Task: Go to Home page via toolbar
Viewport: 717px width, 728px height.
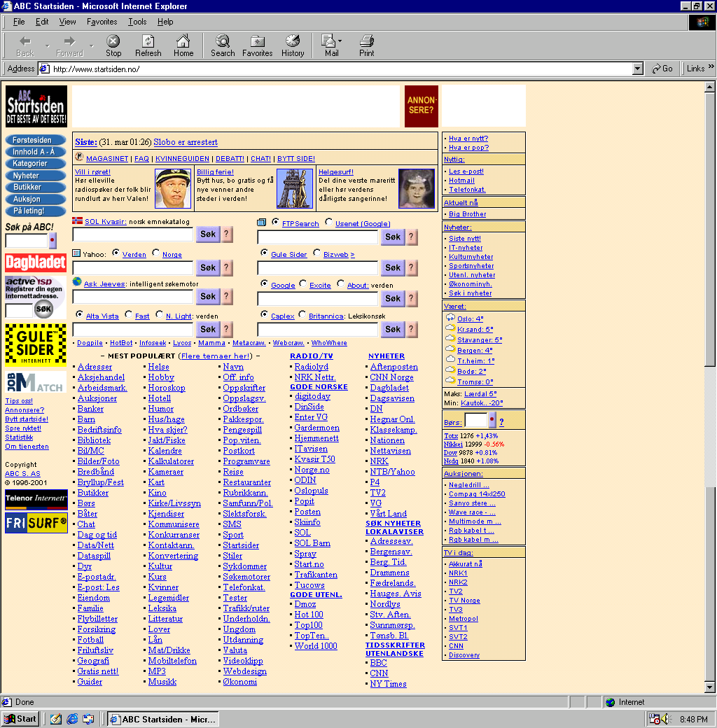Action: coord(183,45)
